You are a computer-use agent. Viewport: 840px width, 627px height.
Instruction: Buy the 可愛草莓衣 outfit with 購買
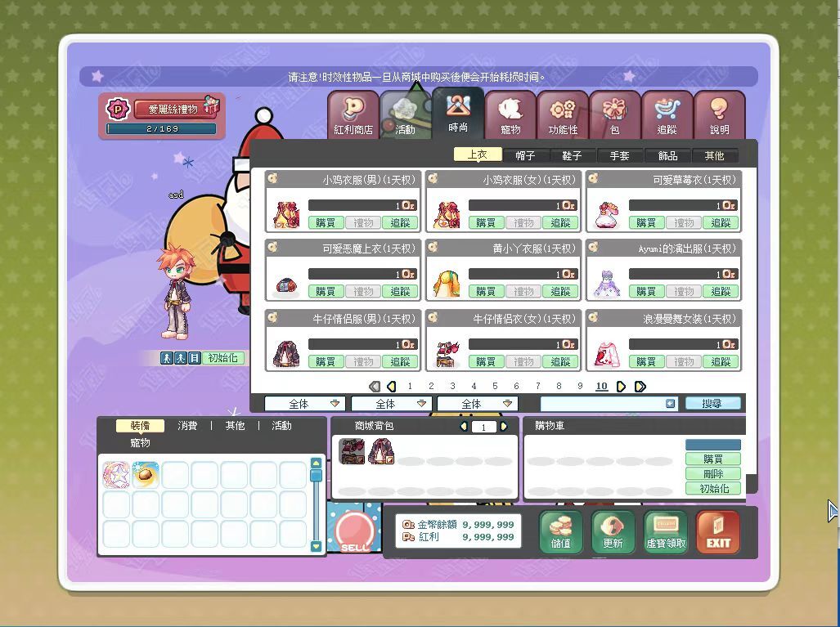646,222
